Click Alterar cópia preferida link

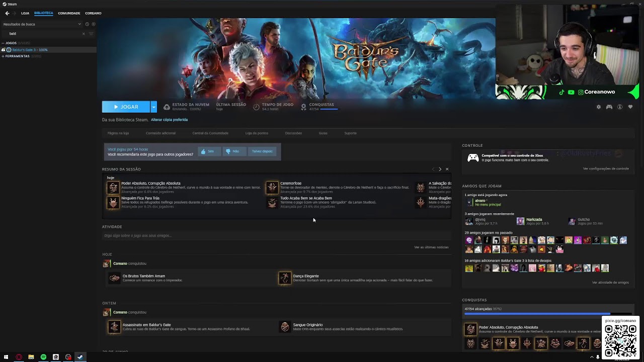click(x=169, y=120)
